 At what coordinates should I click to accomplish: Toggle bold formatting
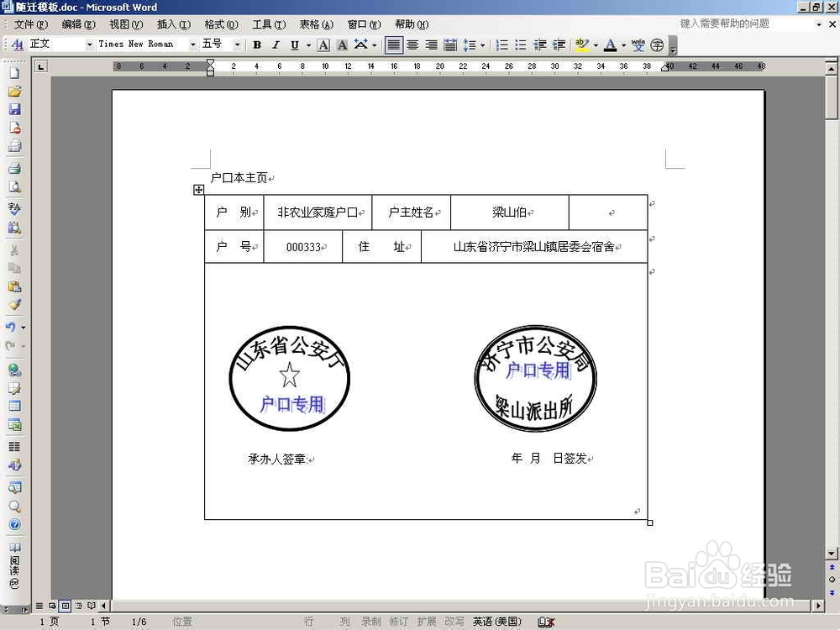(256, 45)
